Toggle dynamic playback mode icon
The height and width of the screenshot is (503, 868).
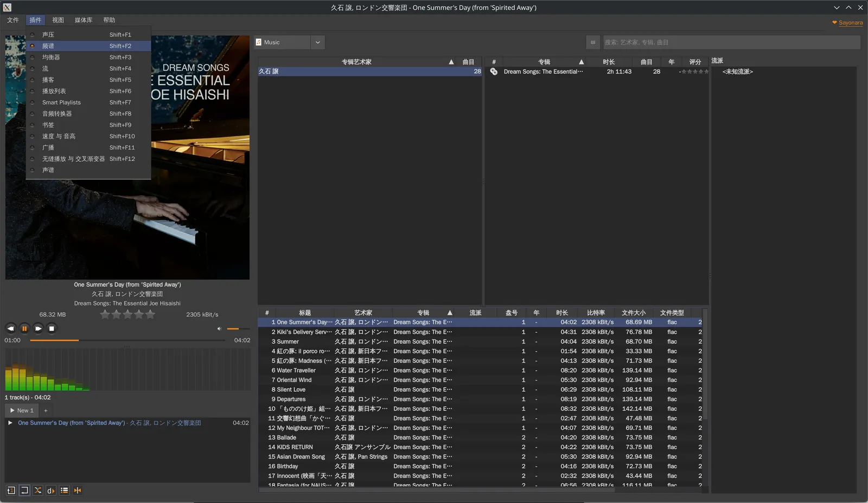[x=51, y=491]
